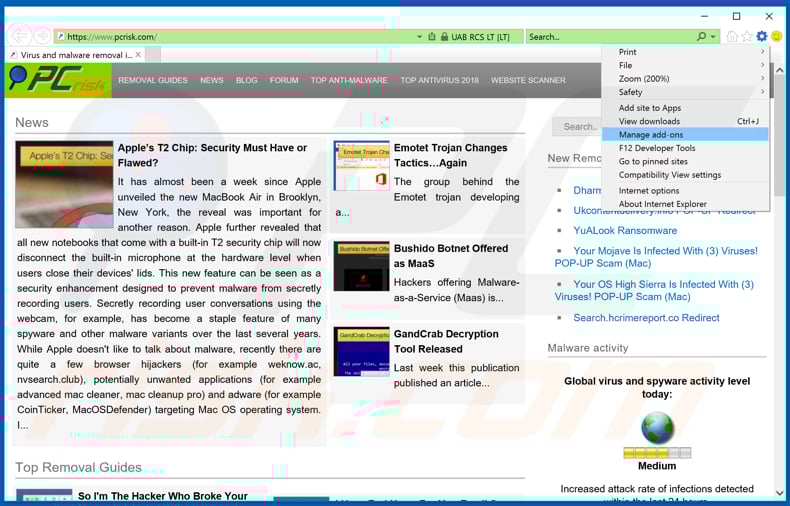
Task: Open Search.hcrimereport.co Redirect link
Action: click(646, 318)
